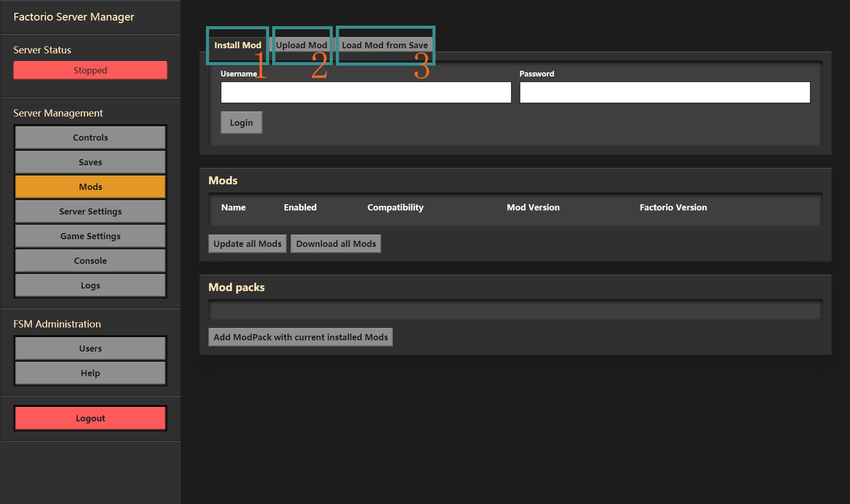Viewport: 850px width, 504px height.
Task: Open Server Settings
Action: [x=90, y=211]
